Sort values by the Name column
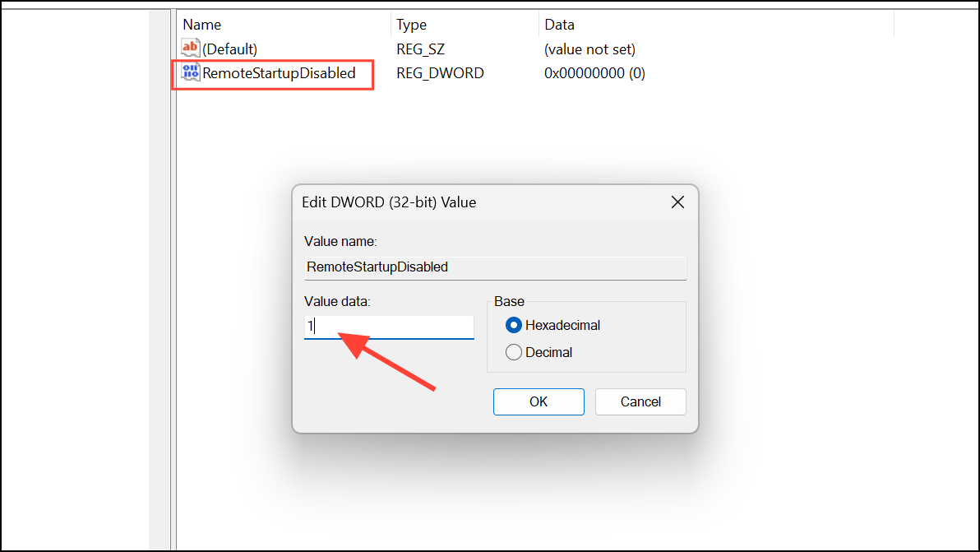 (201, 24)
